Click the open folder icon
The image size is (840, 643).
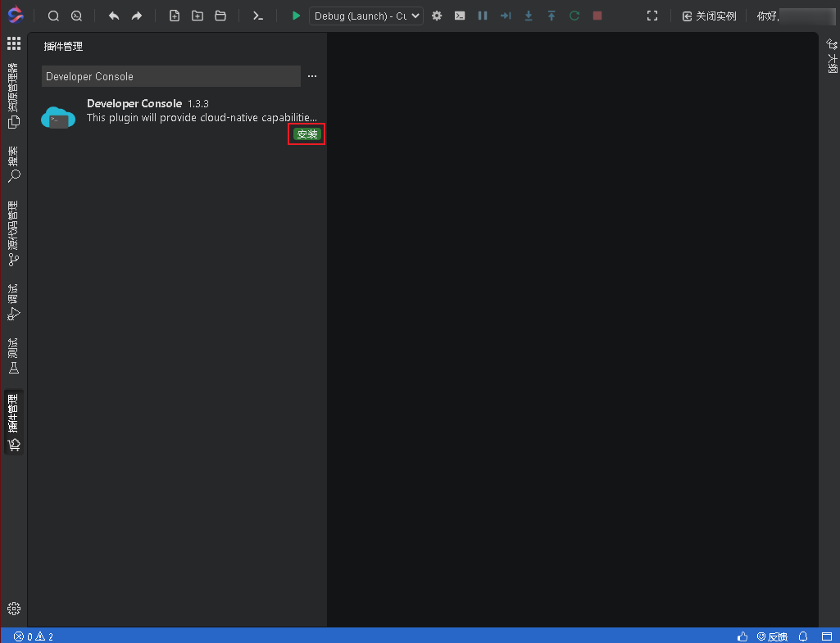220,16
